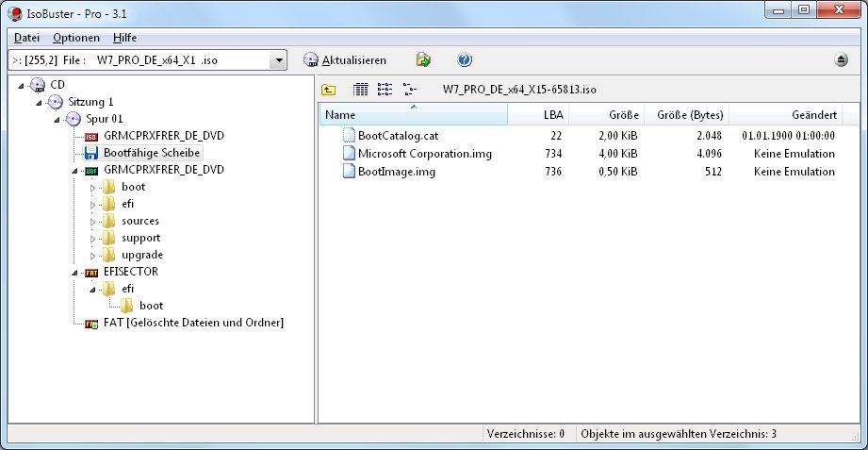Collapse the efi folder under EFISECTOR
The height and width of the screenshot is (450, 868).
(93, 290)
